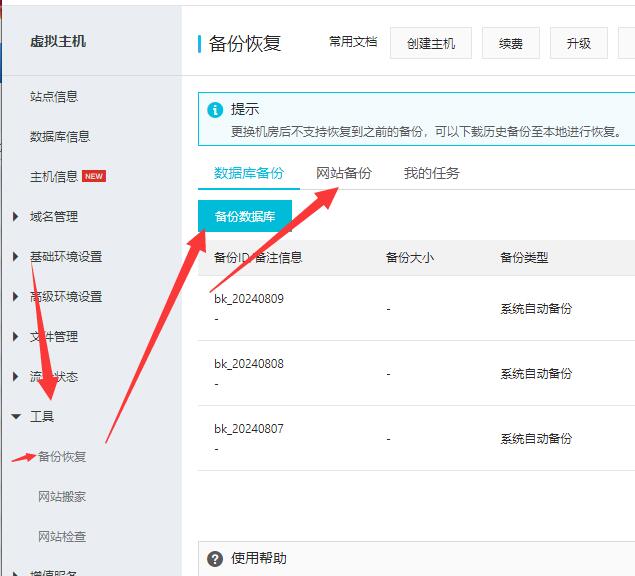
Task: Click the question mark icon beside 使用帮助
Action: [214, 559]
